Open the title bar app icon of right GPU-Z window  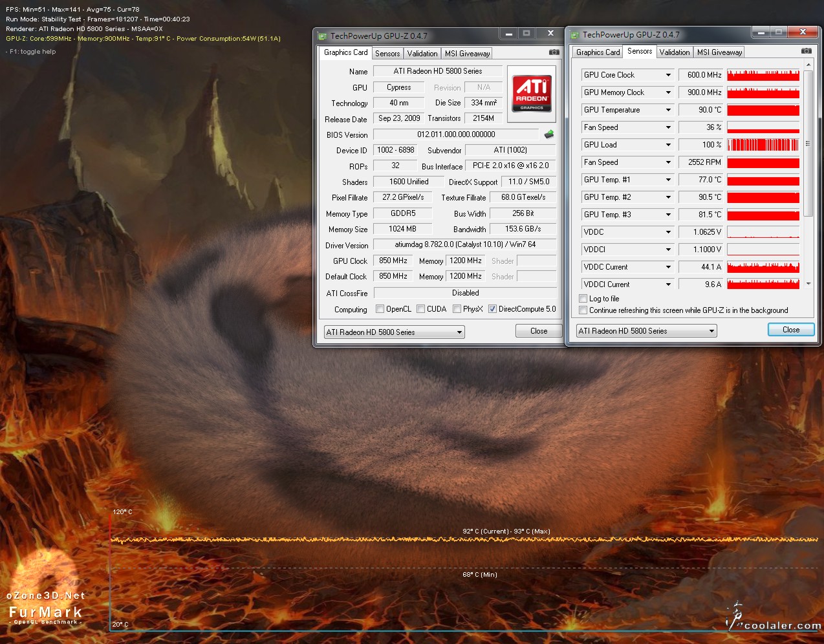click(574, 35)
